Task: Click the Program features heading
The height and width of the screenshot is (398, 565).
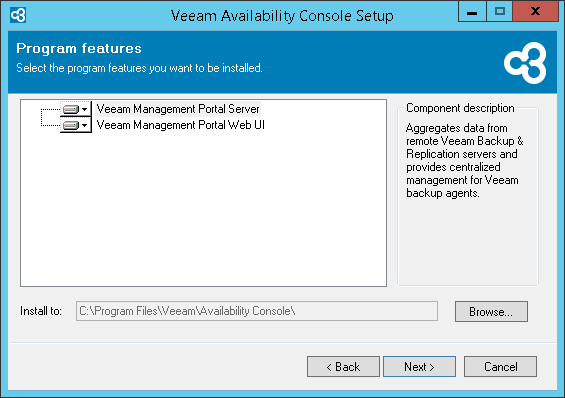Action: 79,48
